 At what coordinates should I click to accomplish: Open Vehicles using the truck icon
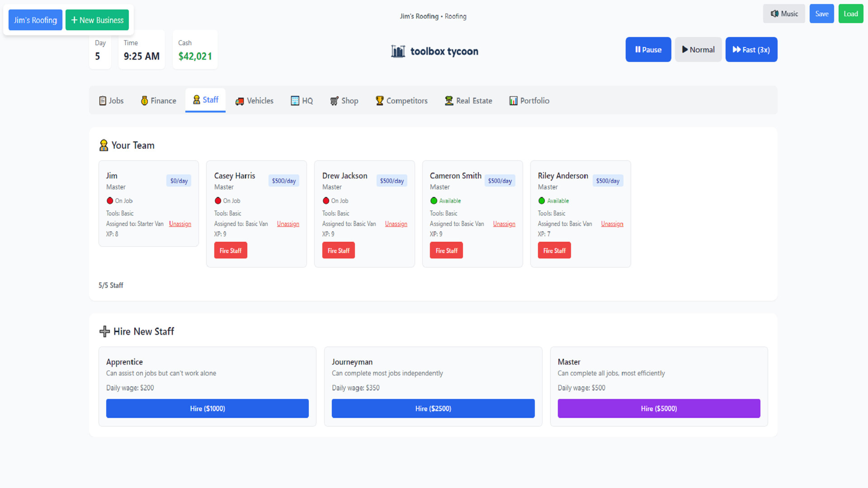pyautogui.click(x=240, y=101)
